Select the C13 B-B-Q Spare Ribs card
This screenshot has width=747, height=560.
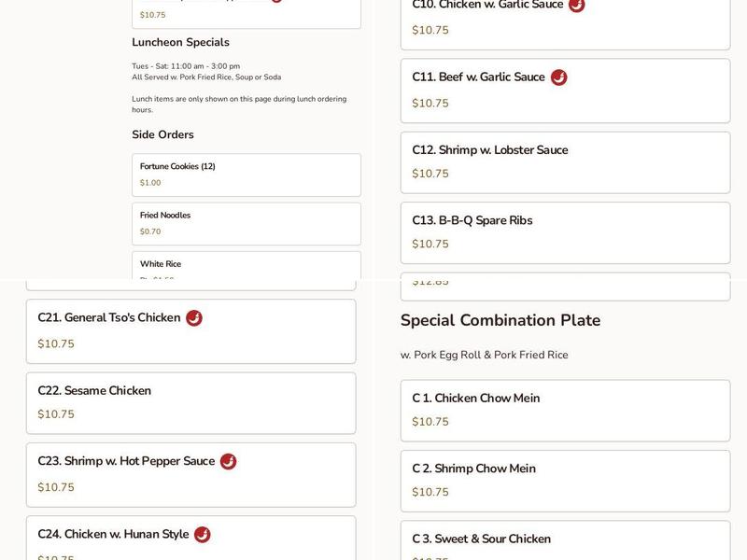(565, 232)
